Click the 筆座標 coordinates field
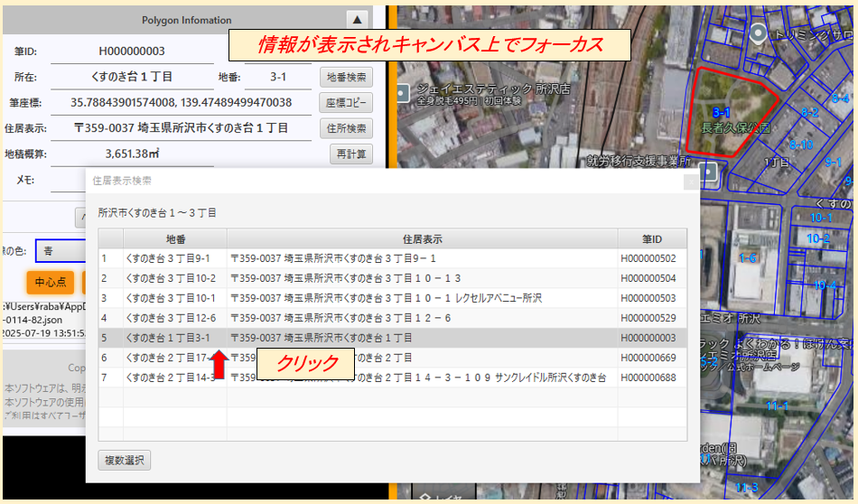This screenshot has width=858, height=504. tap(182, 102)
